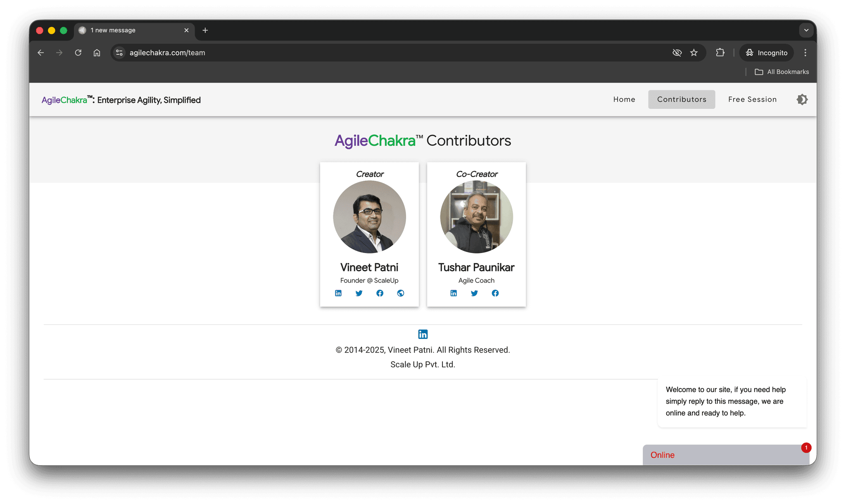The width and height of the screenshot is (846, 504).
Task: Open the tab search chevron dropdown
Action: pyautogui.click(x=806, y=30)
